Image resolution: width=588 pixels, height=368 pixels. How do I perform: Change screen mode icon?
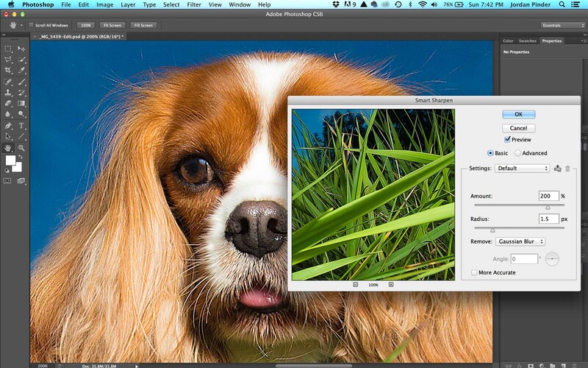click(x=21, y=180)
